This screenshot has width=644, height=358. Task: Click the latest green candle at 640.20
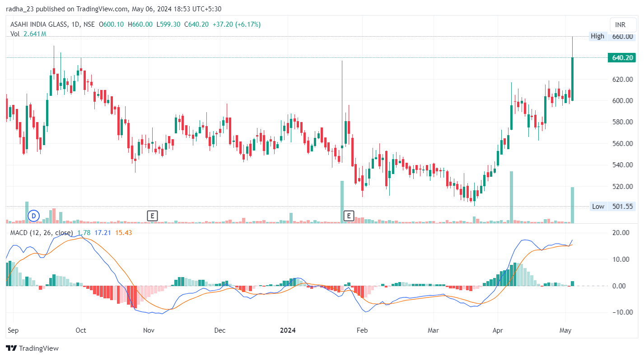point(573,79)
